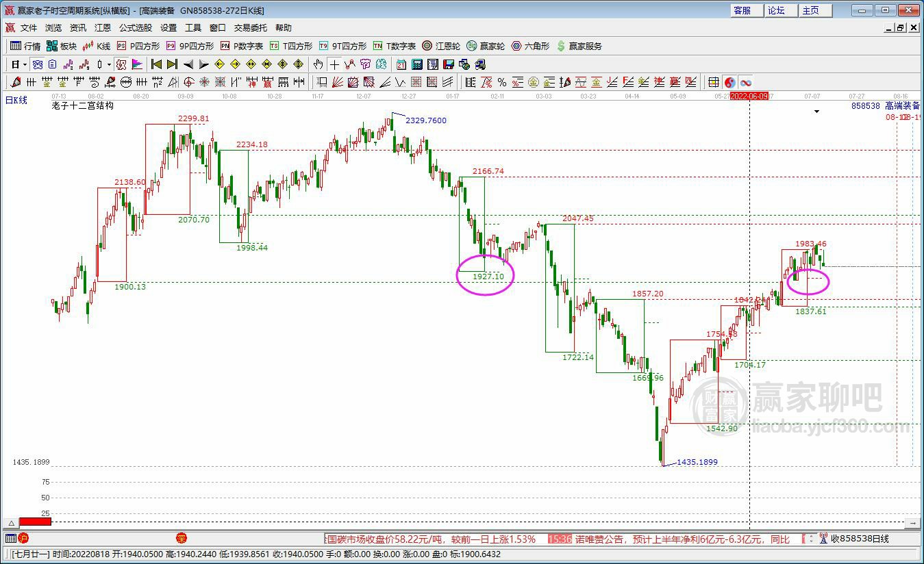The width and height of the screenshot is (924, 564).
Task: Open the 资讯 menu
Action: click(78, 28)
